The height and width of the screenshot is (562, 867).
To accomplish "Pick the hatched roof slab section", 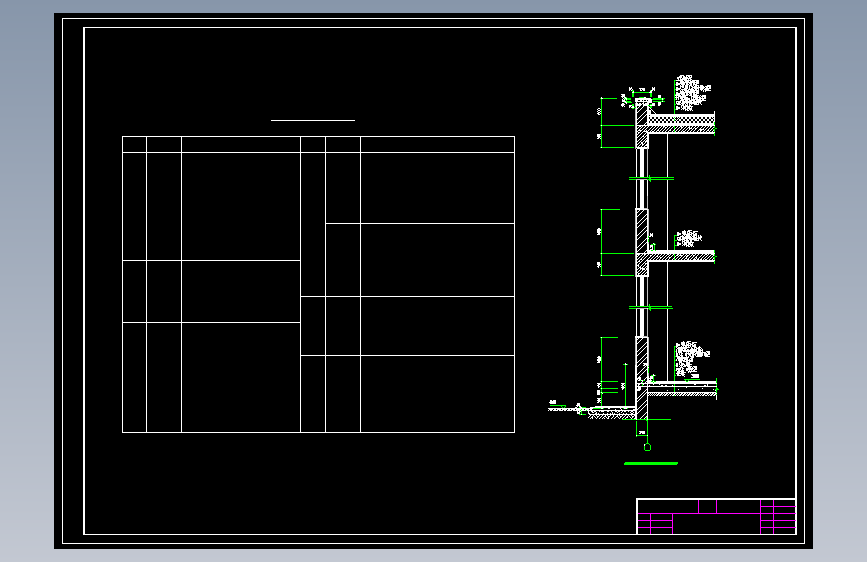I will point(681,123).
